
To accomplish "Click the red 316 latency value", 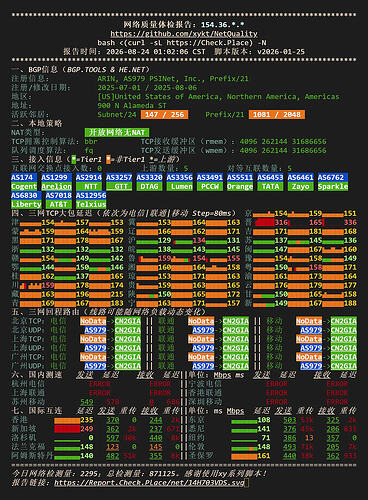I will pos(281,222).
